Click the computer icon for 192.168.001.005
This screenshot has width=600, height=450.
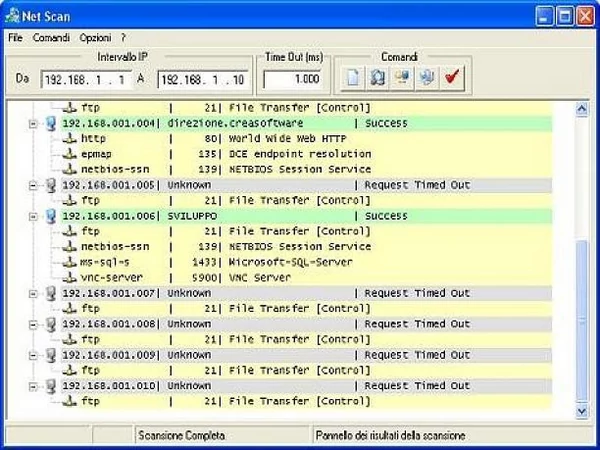pyautogui.click(x=51, y=185)
